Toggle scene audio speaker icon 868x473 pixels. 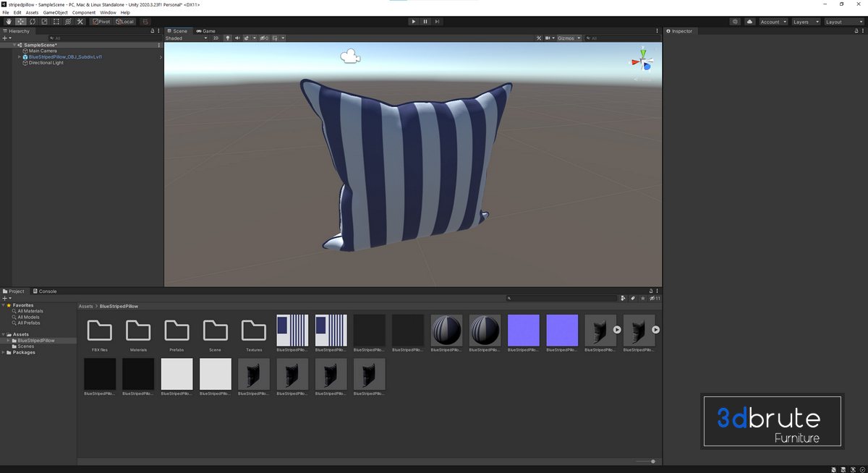pos(237,38)
